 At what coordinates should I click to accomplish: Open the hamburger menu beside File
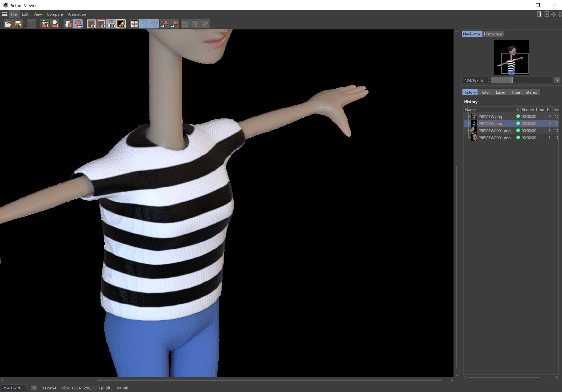[x=5, y=14]
